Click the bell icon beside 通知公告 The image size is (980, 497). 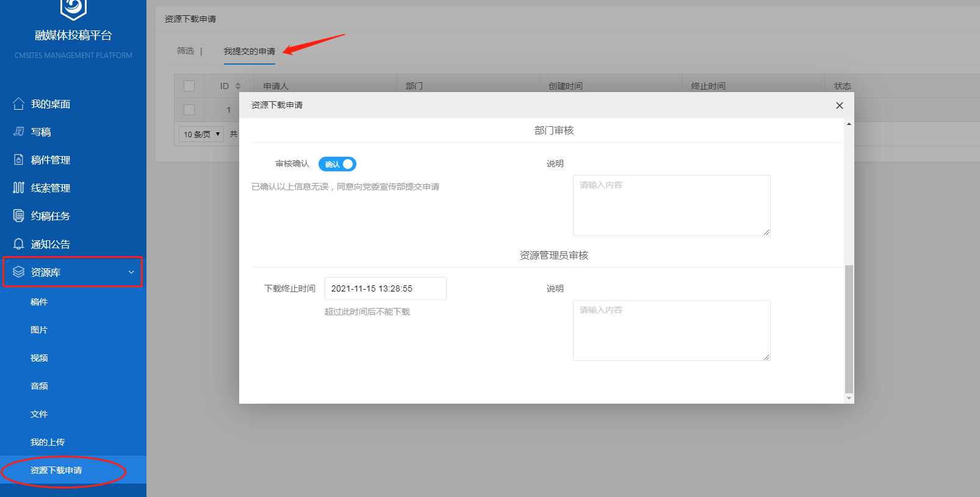pos(19,244)
